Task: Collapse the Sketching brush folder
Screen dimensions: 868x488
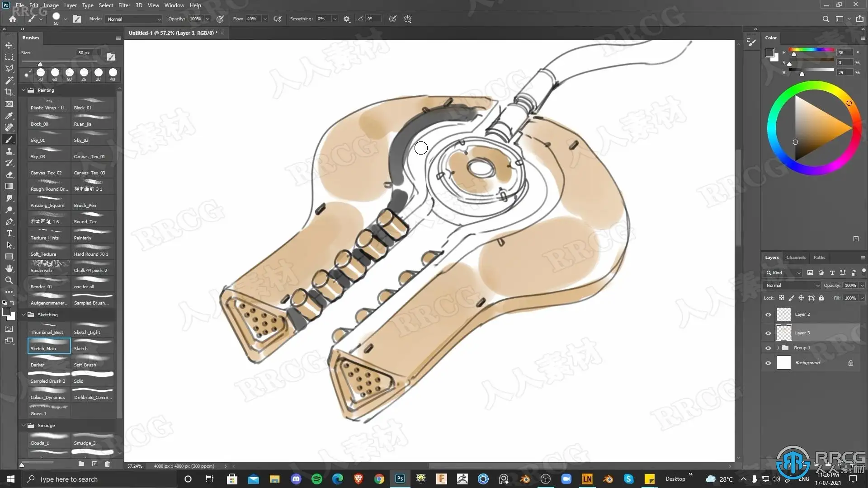Action: point(24,314)
